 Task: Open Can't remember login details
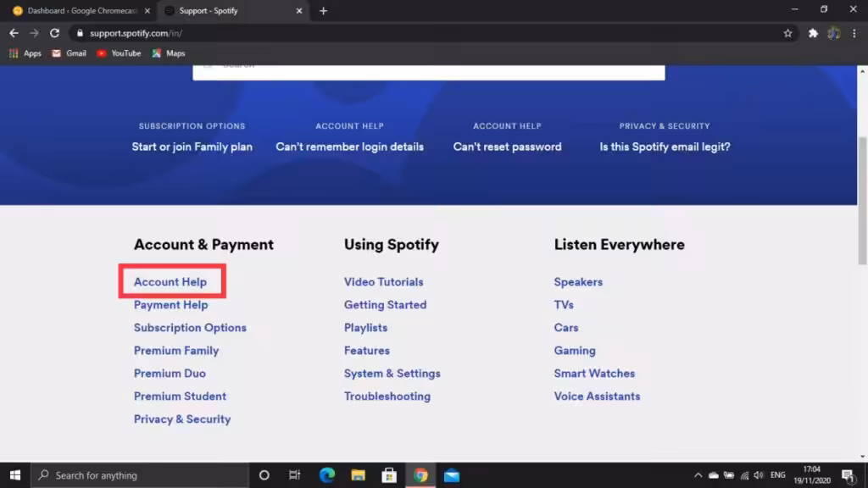(x=350, y=147)
